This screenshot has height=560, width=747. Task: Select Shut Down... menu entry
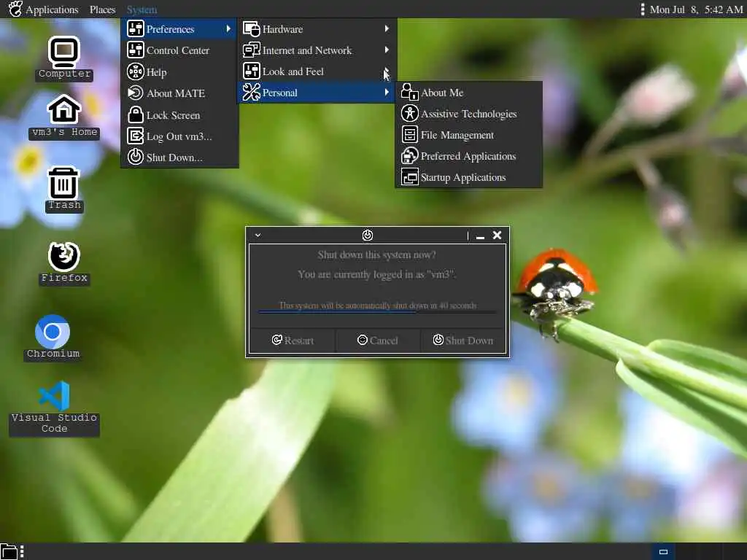tap(179, 157)
